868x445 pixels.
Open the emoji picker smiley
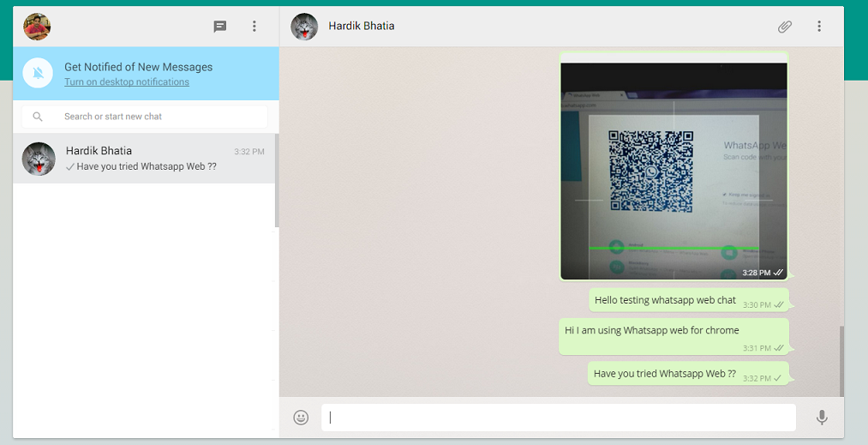click(301, 418)
